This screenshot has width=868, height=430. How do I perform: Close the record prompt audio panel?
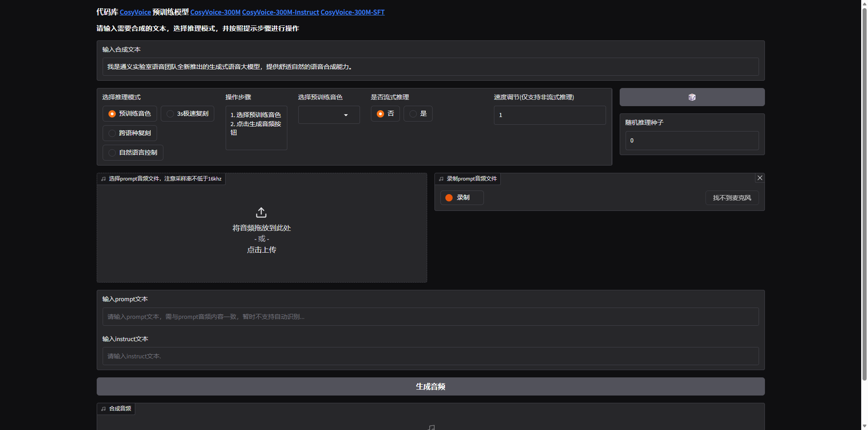click(x=759, y=178)
